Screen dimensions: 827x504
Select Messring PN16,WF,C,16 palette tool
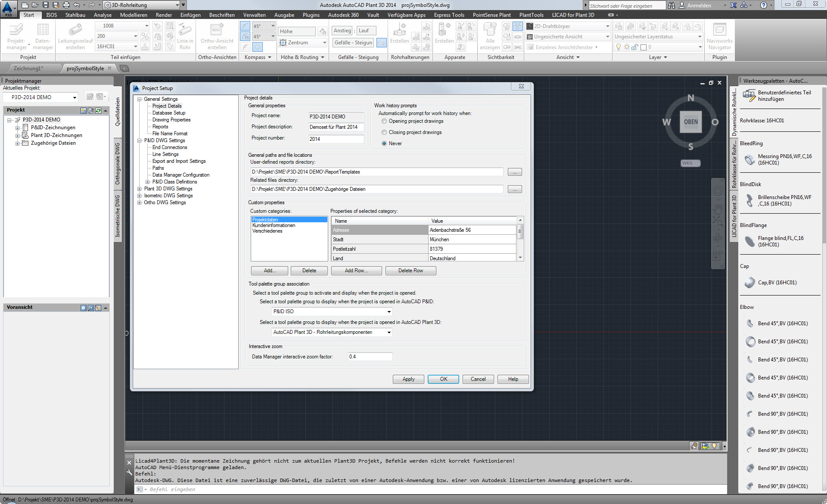pyautogui.click(x=750, y=159)
